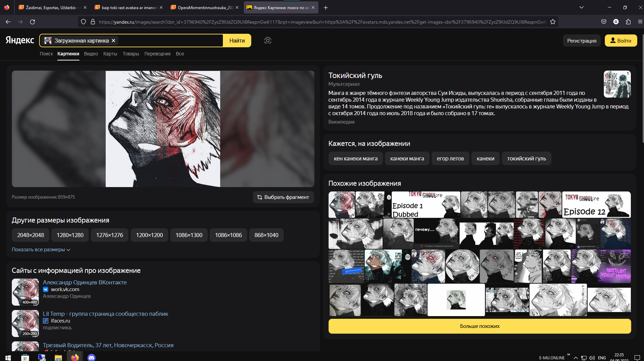
Task: Open the Александр Одинцев ВКонтакте link
Action: [x=85, y=282]
